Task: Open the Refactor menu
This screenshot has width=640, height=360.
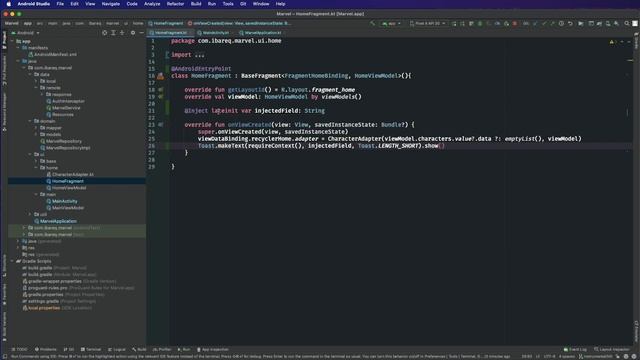Action: click(175, 4)
